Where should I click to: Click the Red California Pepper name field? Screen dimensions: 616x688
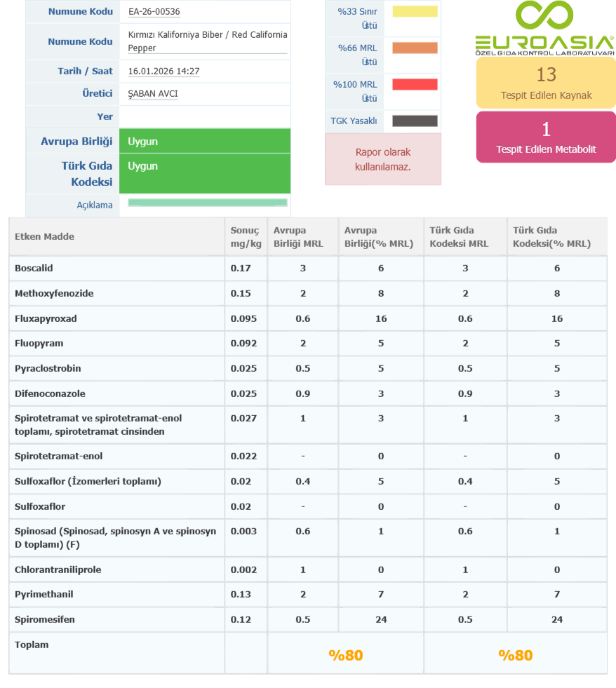(x=207, y=41)
